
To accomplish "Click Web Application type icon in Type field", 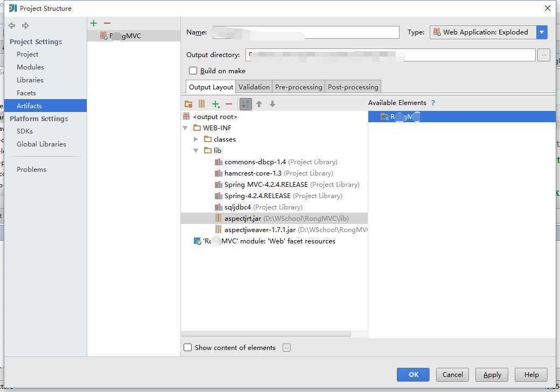I will (437, 32).
